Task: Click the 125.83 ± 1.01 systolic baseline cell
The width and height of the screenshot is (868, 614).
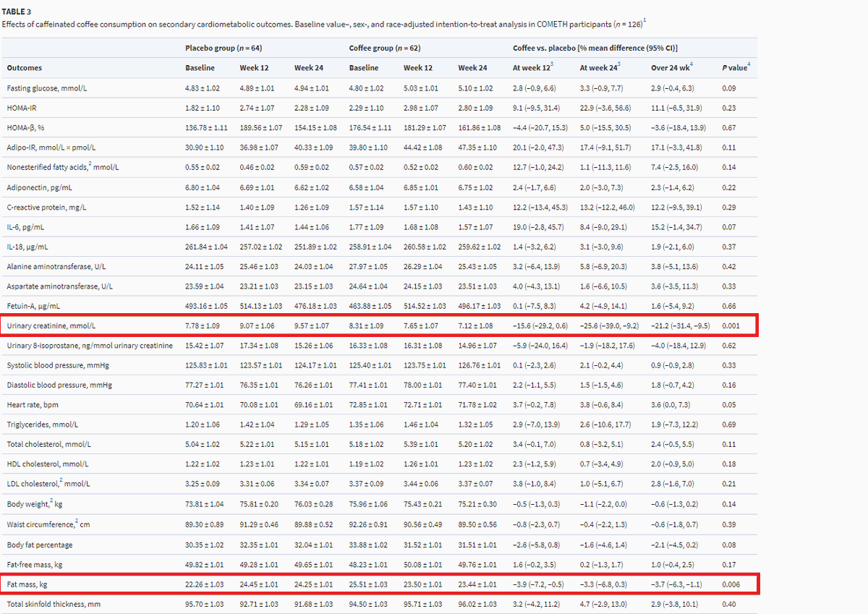Action: point(207,366)
